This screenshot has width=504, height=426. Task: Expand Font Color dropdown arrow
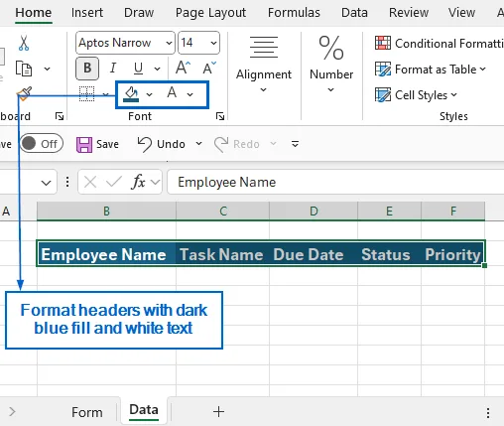tap(189, 94)
